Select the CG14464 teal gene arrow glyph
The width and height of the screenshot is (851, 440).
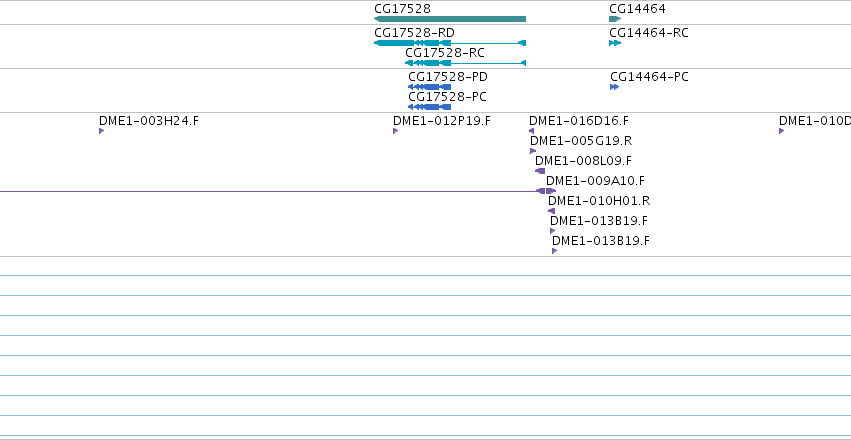[x=615, y=19]
